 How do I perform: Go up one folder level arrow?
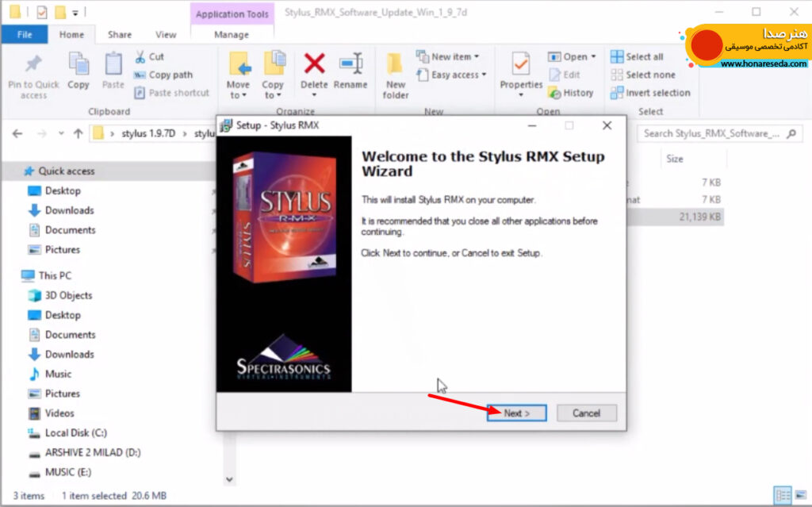point(79,134)
